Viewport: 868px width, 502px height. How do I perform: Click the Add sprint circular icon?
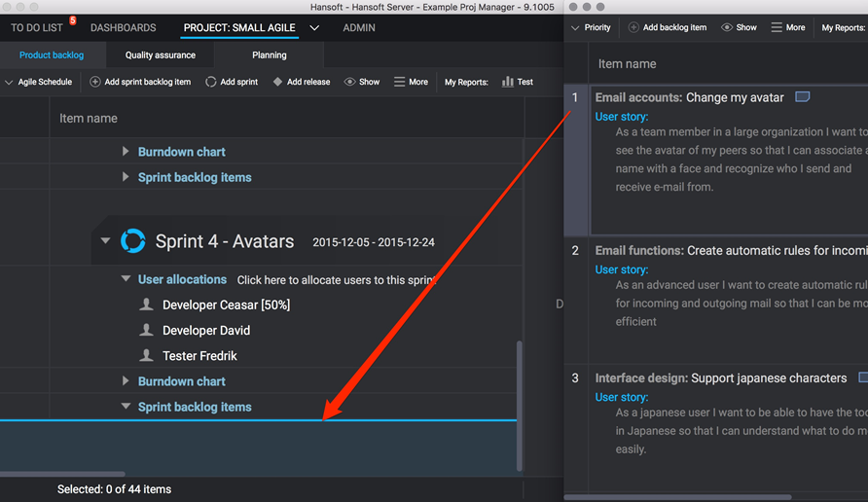pos(211,82)
